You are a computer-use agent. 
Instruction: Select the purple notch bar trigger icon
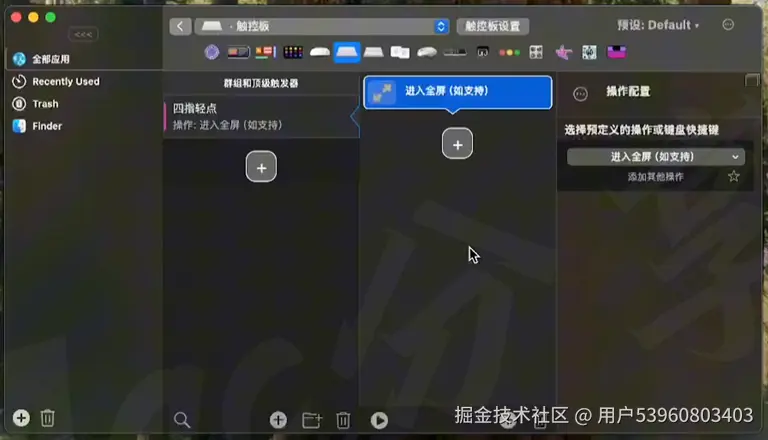tap(616, 52)
